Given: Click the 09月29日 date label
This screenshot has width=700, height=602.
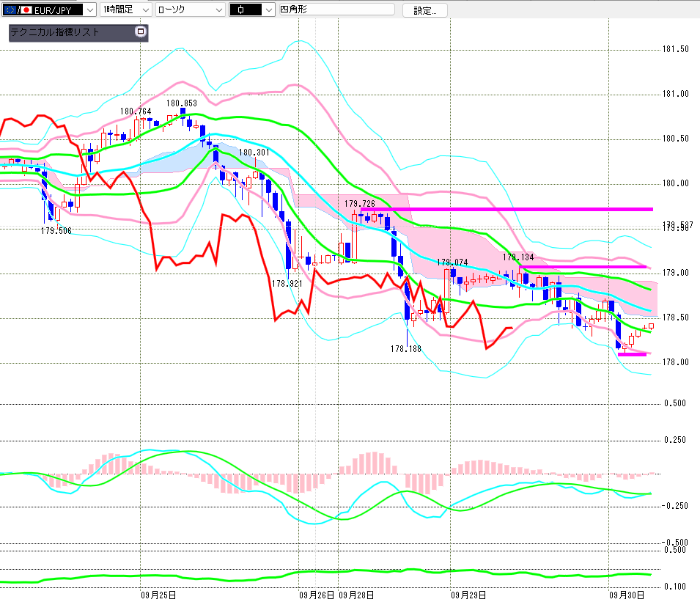Looking at the screenshot, I should coord(468,595).
